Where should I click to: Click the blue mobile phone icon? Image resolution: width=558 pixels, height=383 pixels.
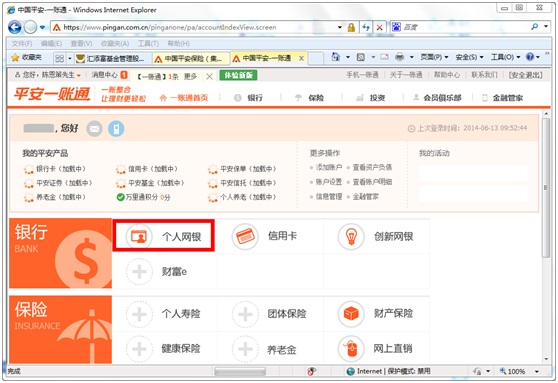pyautogui.click(x=116, y=128)
